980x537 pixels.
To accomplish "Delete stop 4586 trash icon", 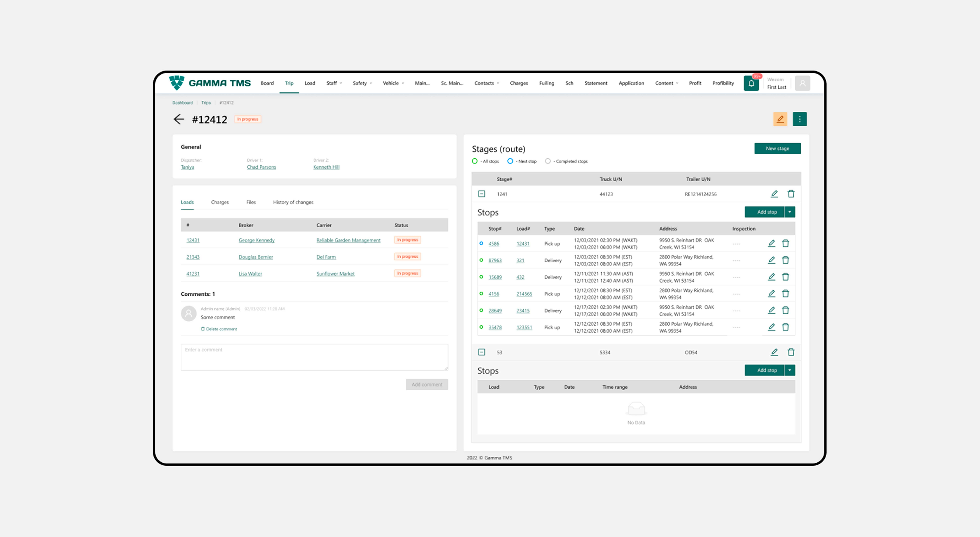I will click(785, 243).
